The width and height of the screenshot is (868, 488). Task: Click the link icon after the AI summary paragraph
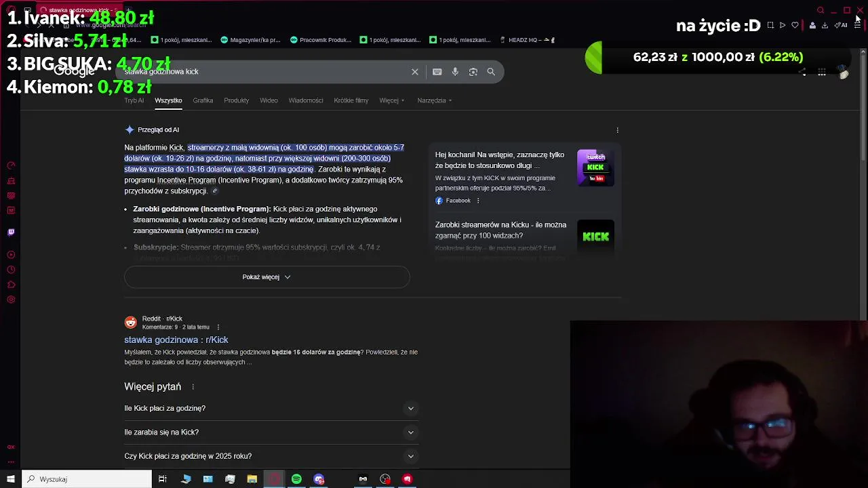[x=215, y=191]
